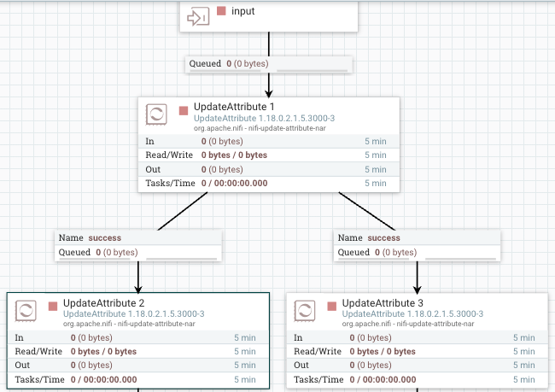
Task: Click the input port arrow icon
Action: [198, 16]
